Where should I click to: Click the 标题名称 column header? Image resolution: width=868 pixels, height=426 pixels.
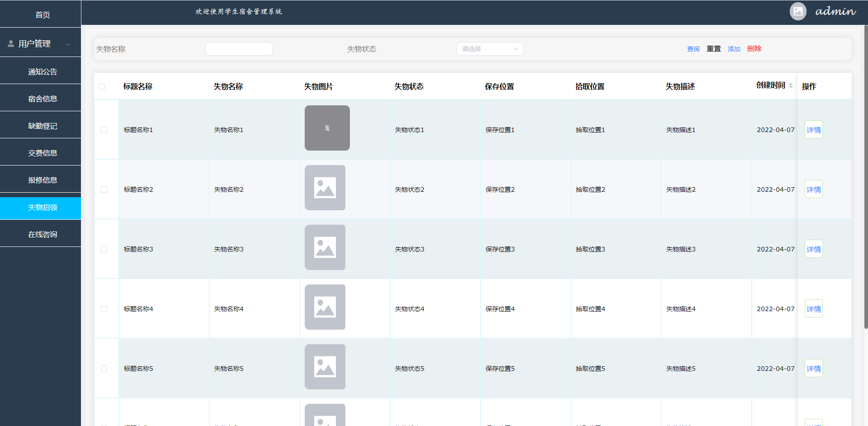pyautogui.click(x=138, y=86)
